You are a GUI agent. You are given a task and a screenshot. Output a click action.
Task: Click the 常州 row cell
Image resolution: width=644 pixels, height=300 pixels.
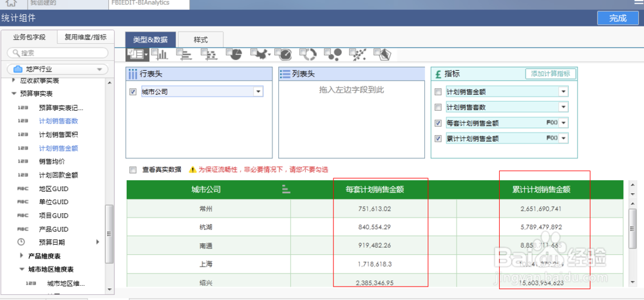point(209,209)
